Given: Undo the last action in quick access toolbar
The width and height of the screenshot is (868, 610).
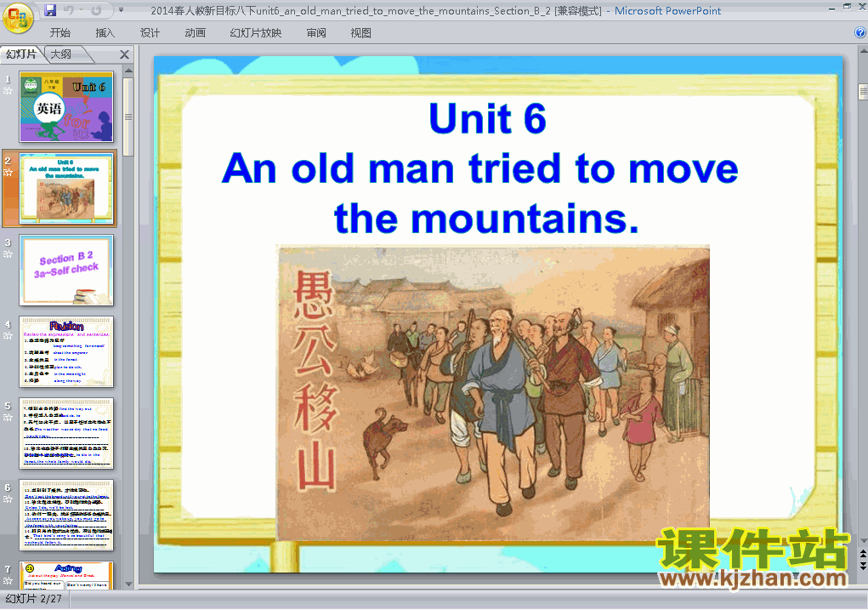Looking at the screenshot, I should tap(69, 10).
